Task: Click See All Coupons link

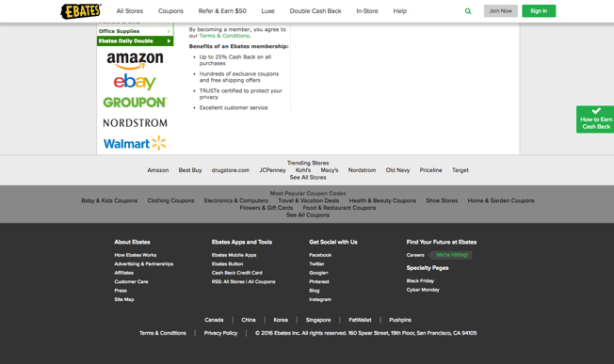Action: (x=308, y=215)
